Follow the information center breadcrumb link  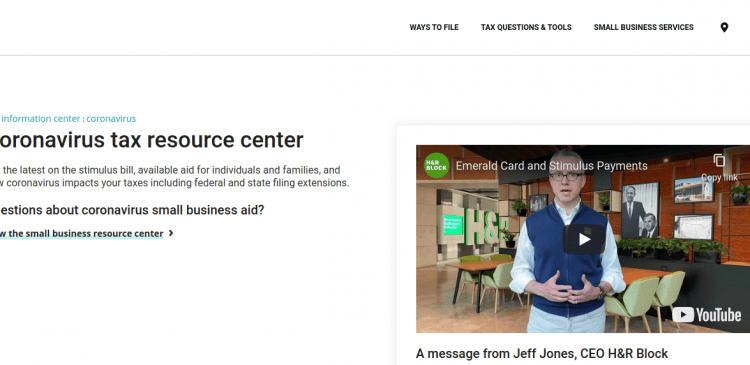[x=68, y=119]
